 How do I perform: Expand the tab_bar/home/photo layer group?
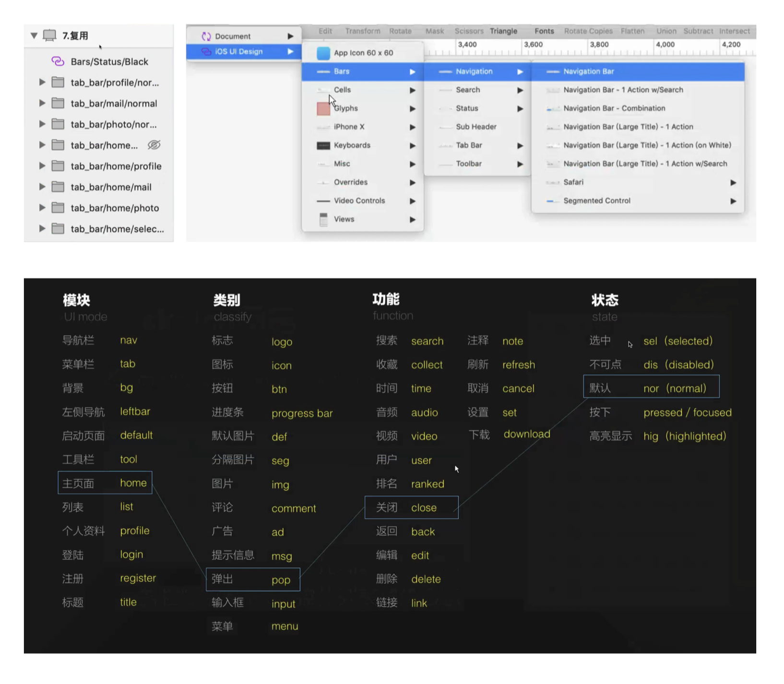point(42,208)
